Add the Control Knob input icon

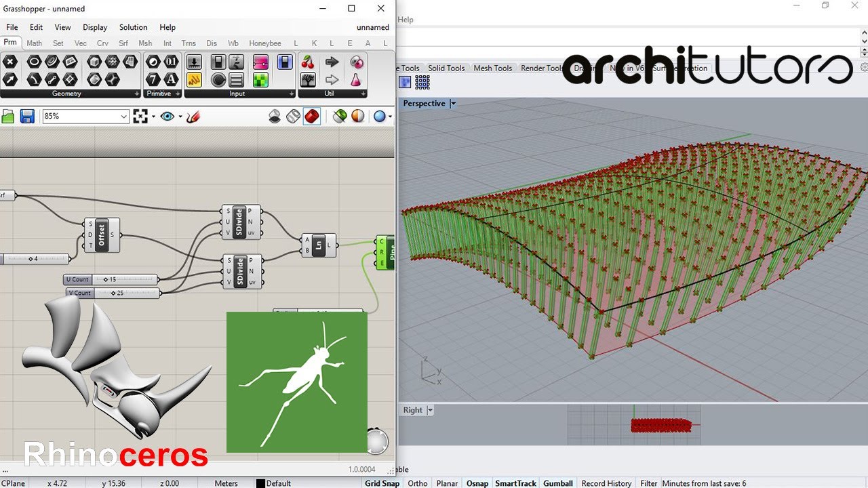pyautogui.click(x=218, y=79)
